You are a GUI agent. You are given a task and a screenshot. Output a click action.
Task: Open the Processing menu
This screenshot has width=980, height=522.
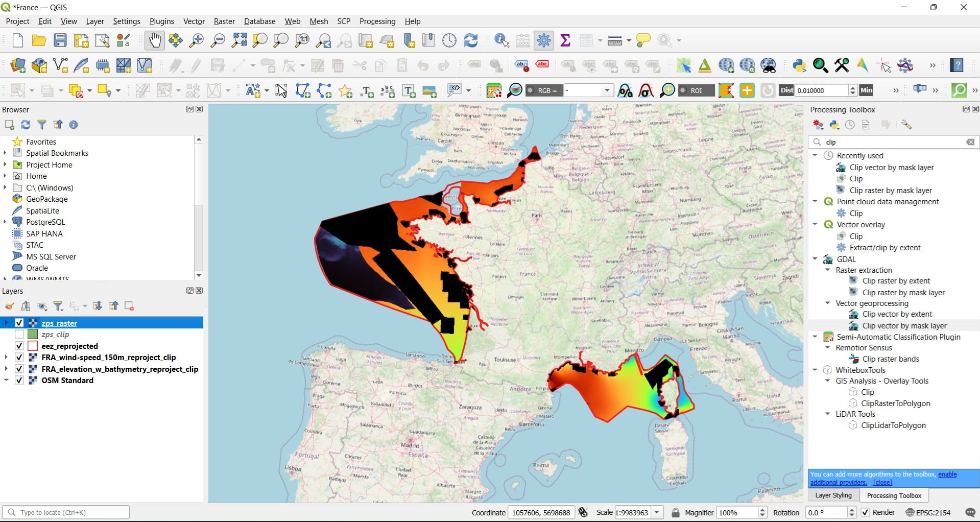377,21
